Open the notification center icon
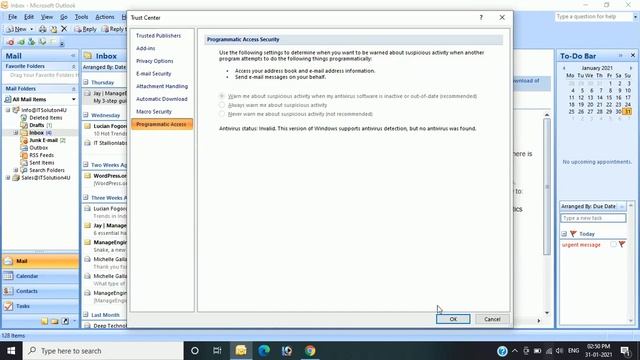This screenshot has height=360, width=640. point(625,351)
